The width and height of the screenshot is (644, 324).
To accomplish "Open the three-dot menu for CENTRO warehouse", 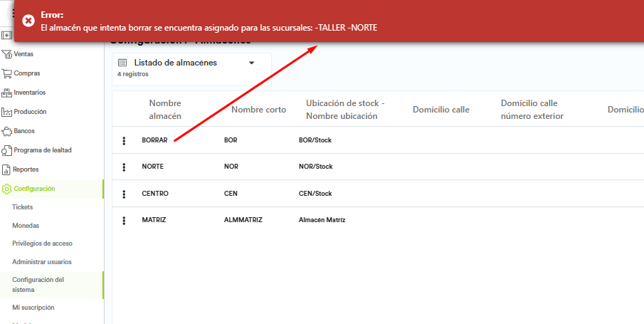I will coord(124,194).
